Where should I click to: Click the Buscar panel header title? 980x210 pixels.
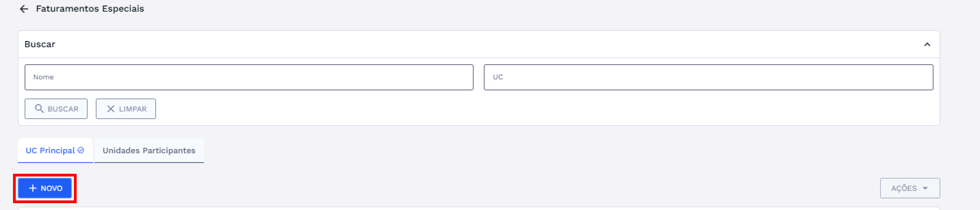coord(40,44)
